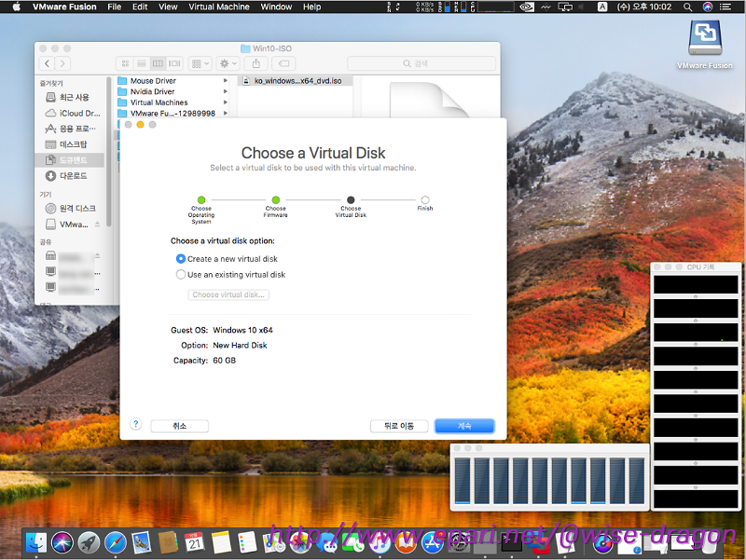Viewport: 746px width, 560px height.
Task: Open the Notes app in the Dock
Action: (x=221, y=542)
